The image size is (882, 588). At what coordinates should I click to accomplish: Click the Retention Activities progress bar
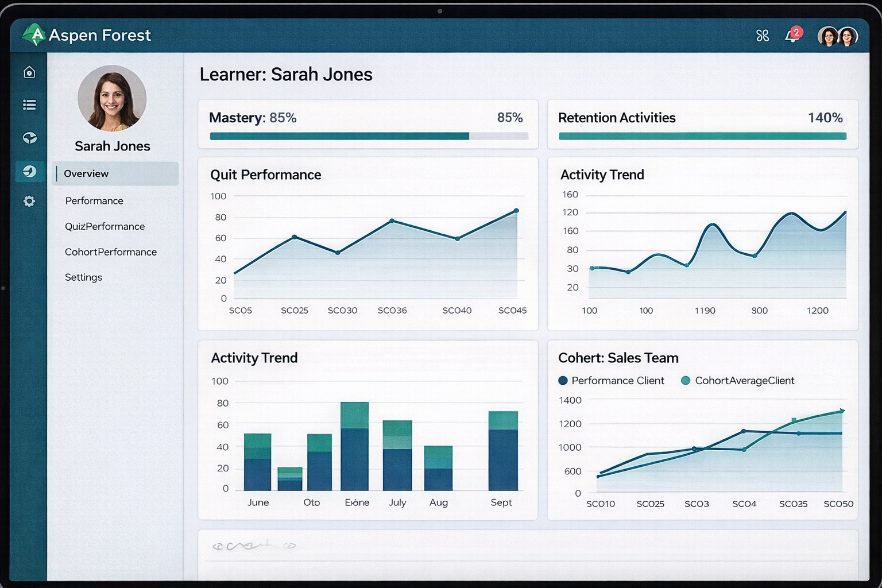pyautogui.click(x=702, y=136)
